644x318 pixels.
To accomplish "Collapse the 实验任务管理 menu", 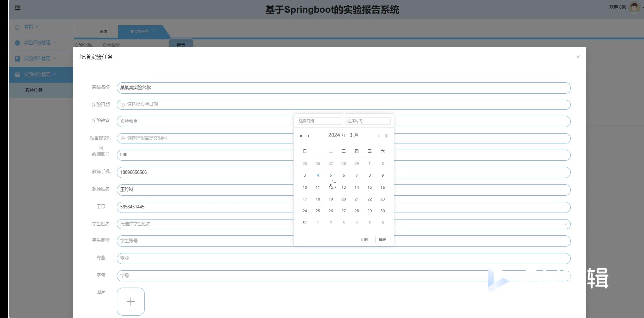I will tap(55, 74).
